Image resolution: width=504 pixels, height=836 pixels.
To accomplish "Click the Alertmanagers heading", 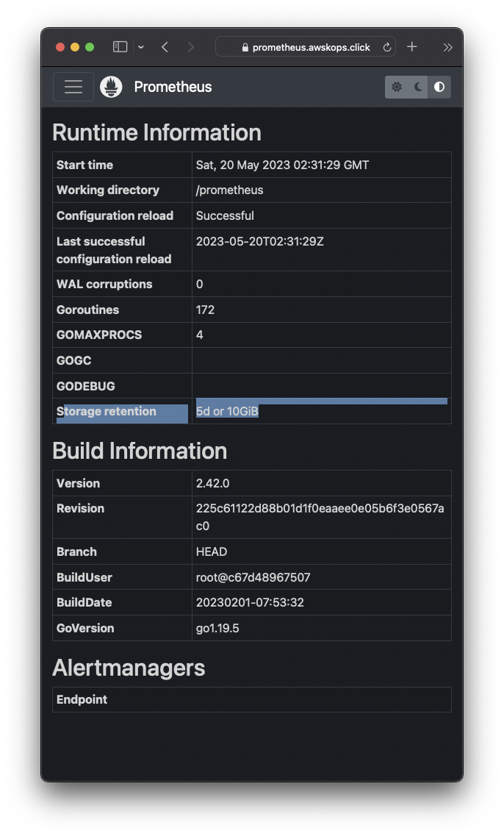I will point(129,668).
